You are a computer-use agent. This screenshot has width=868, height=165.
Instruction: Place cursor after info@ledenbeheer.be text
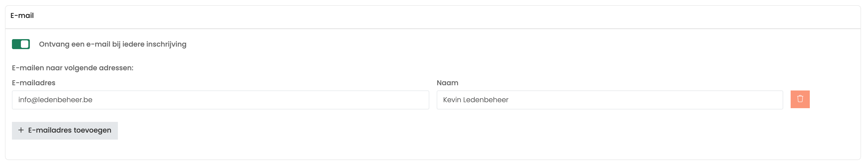(93, 100)
